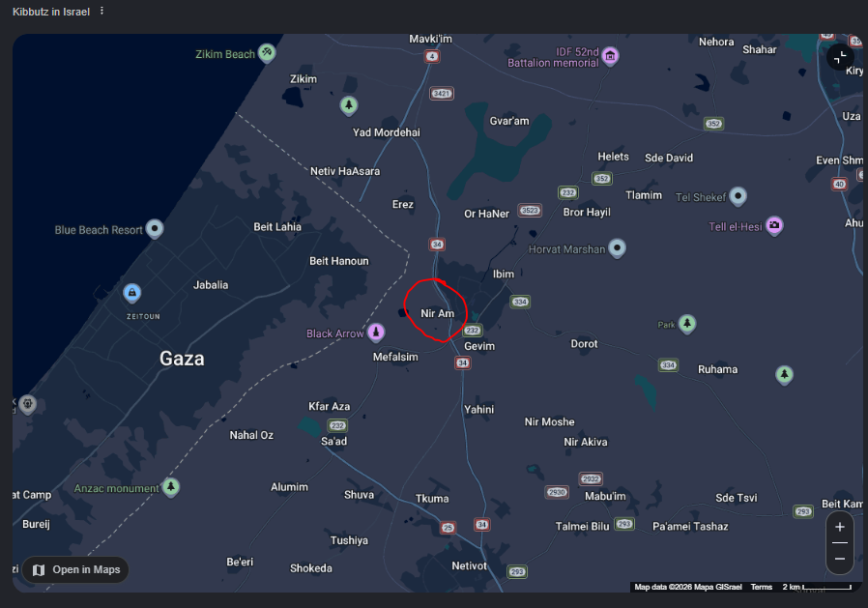Click the Map data attribution text
Screen dimensions: 868x608
688,587
